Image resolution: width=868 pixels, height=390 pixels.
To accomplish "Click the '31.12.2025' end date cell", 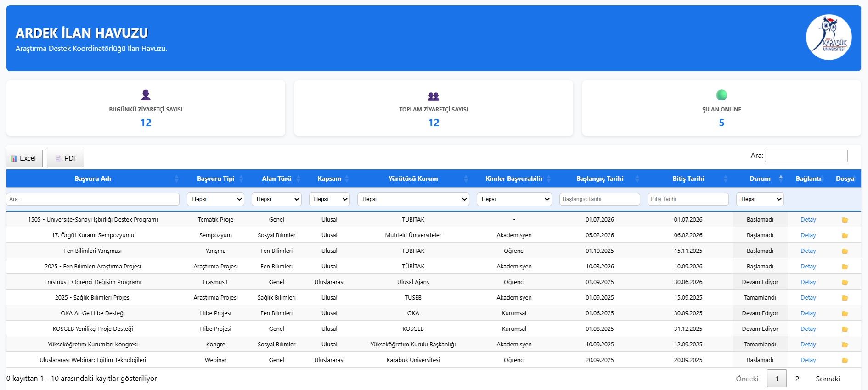I will (688, 329).
